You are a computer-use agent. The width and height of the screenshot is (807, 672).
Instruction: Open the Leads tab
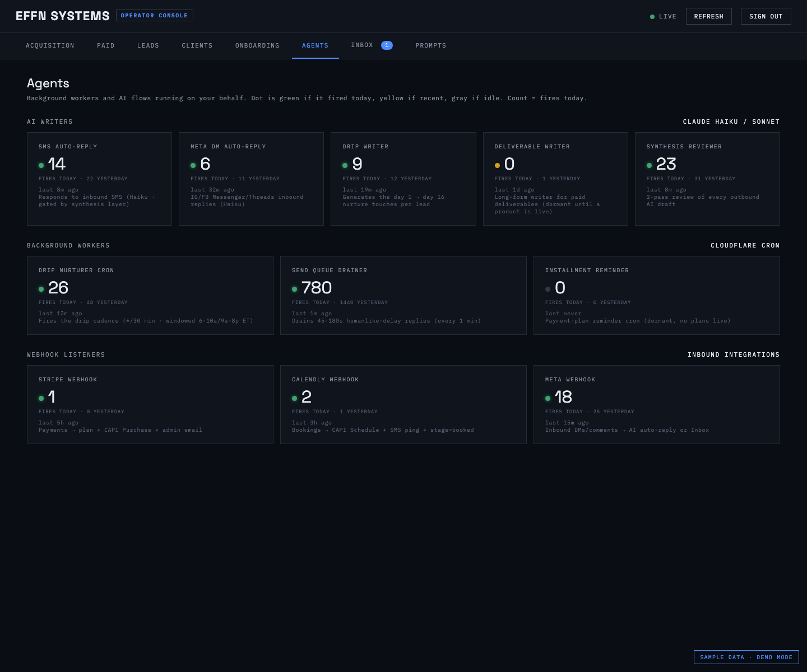(148, 45)
